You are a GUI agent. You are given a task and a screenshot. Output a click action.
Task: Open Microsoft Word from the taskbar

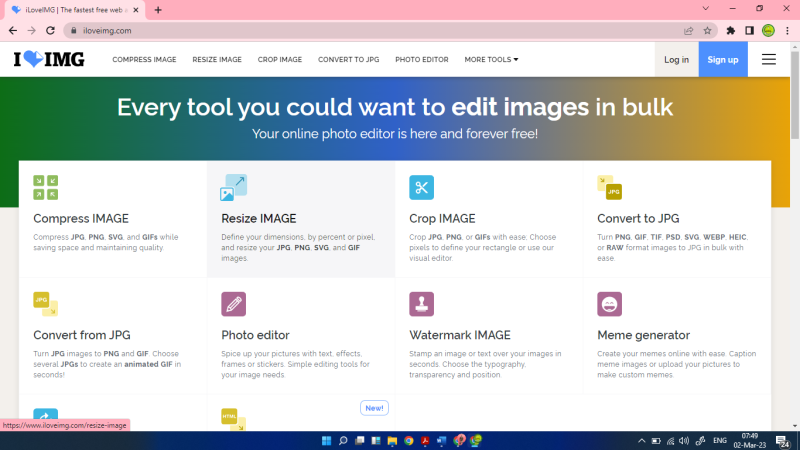(x=441, y=440)
